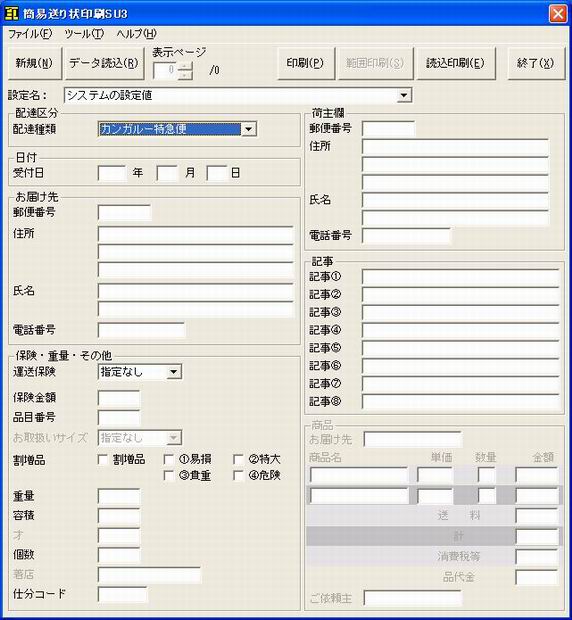Open the ヘルプ(H) menu
This screenshot has height=620, width=572.
pyautogui.click(x=136, y=34)
